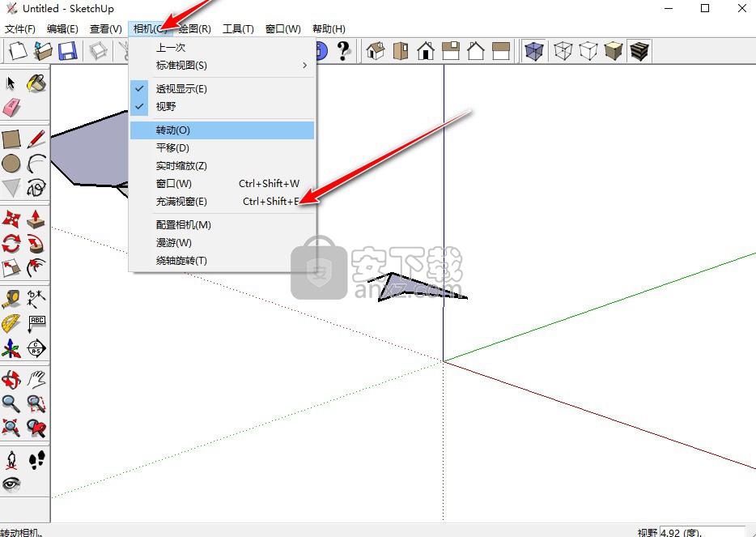Activate the Orbit tool icon
Viewport: 756px width, 537px height.
11,380
